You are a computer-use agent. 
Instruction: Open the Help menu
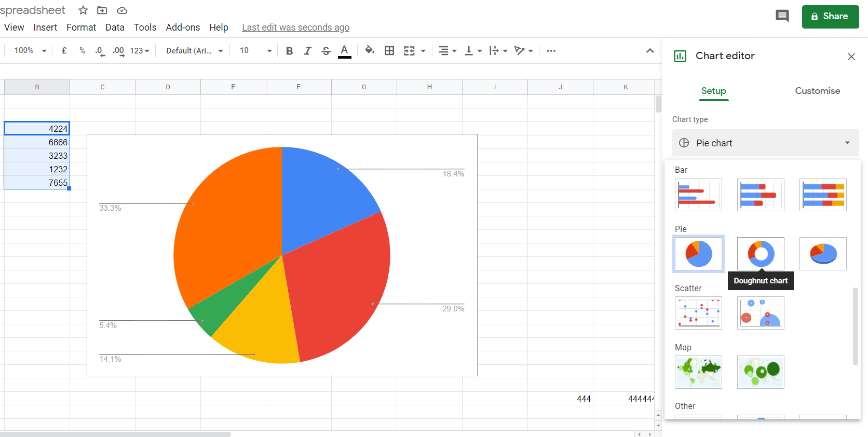(219, 28)
